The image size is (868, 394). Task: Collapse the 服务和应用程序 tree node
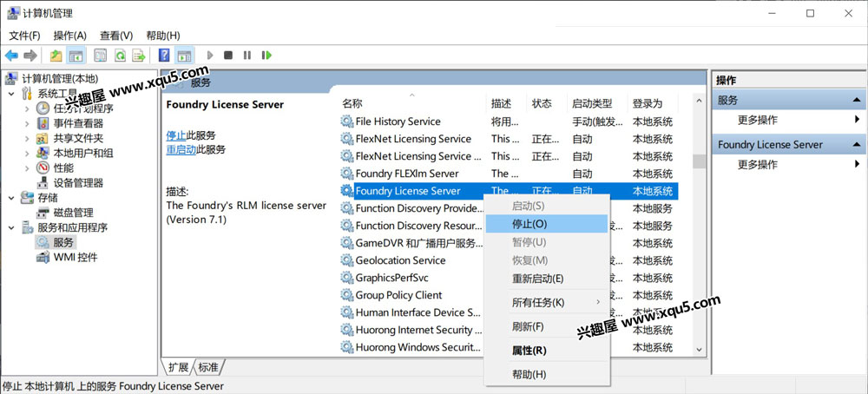11,227
